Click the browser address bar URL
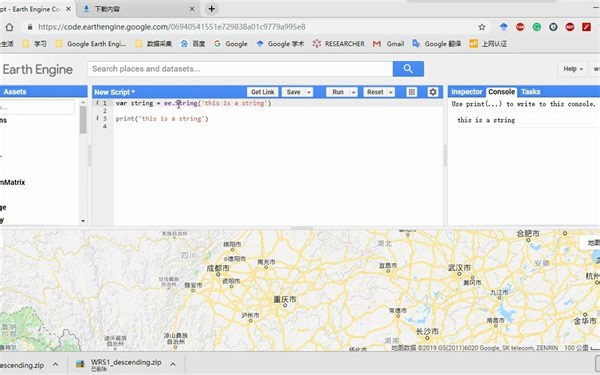The height and width of the screenshot is (375, 600). pos(171,27)
